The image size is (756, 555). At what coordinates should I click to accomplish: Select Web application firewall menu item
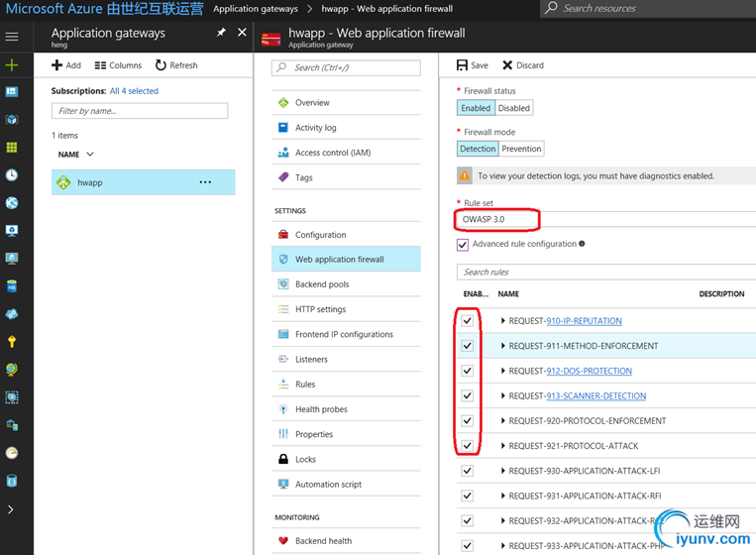coord(346,260)
